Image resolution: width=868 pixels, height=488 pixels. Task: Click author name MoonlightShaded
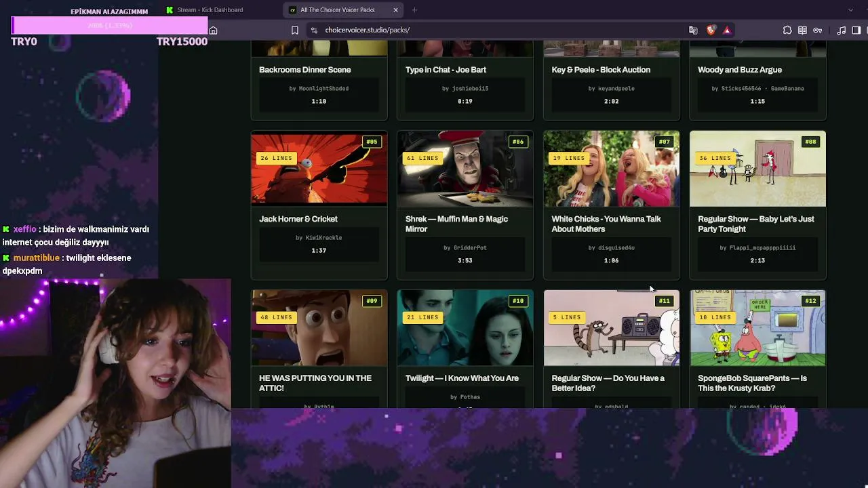click(323, 88)
